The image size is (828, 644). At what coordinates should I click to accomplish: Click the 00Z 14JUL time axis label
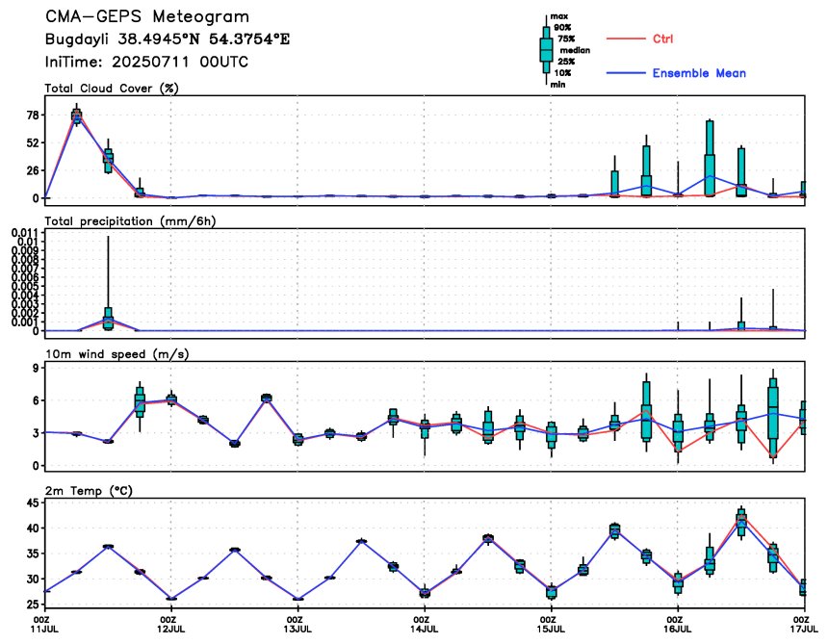(425, 624)
